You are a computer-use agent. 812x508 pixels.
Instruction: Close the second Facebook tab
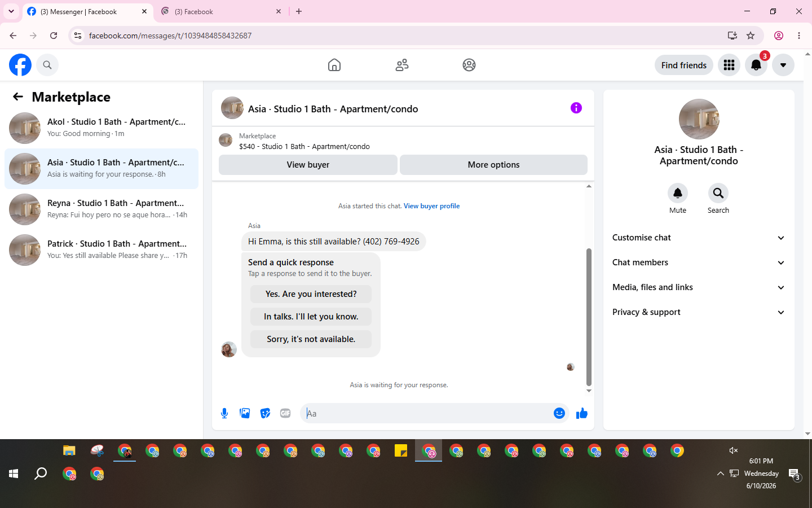tap(279, 11)
